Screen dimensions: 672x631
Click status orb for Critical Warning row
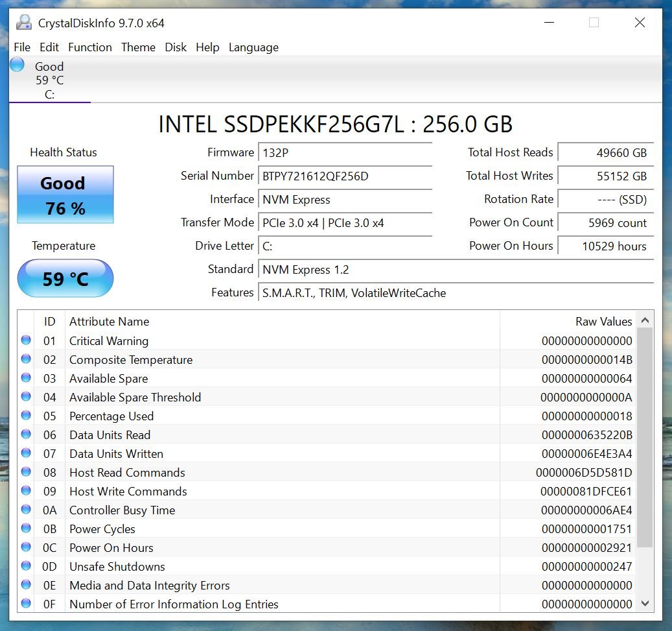[26, 340]
